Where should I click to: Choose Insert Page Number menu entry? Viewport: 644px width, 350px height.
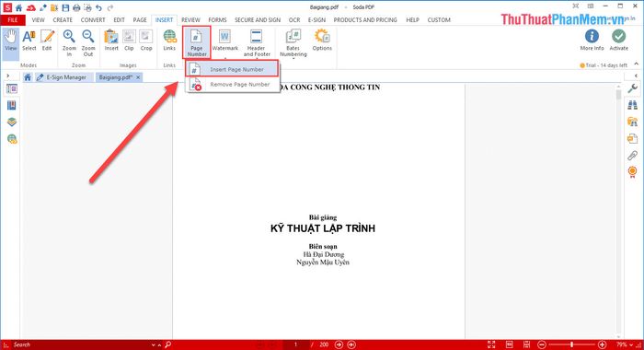232,69
